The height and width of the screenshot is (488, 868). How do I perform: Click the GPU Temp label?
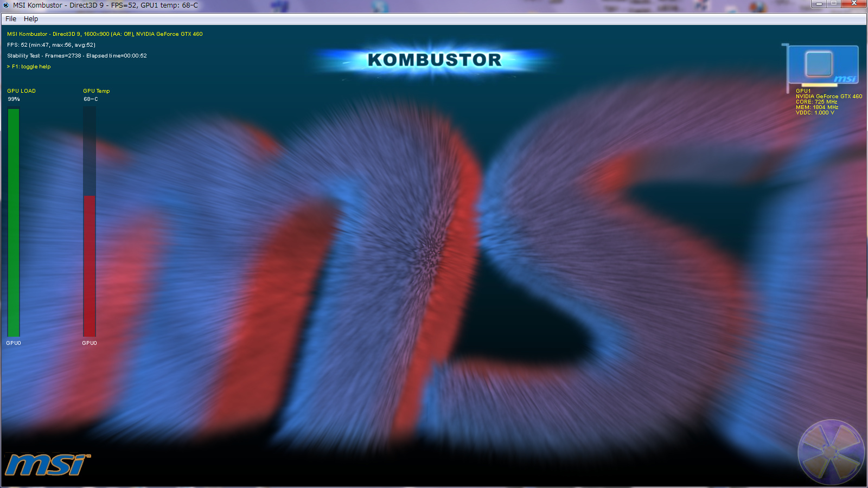point(96,91)
